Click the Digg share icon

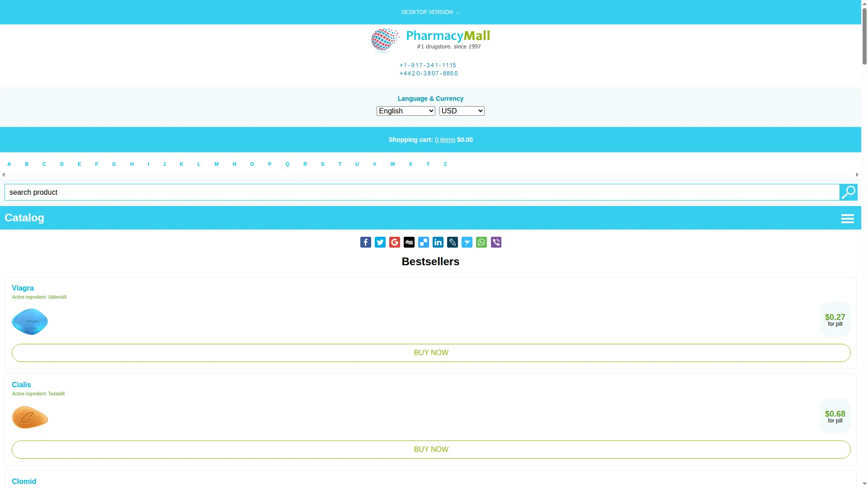point(409,242)
